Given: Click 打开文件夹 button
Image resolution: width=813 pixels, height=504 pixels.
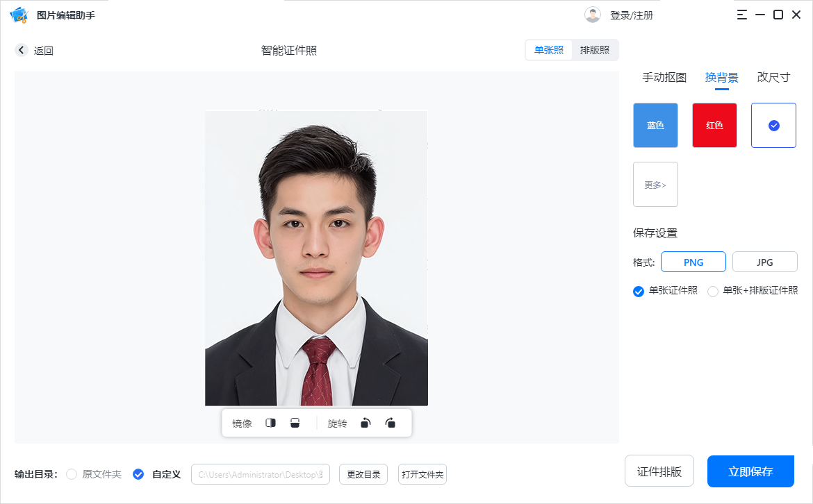Looking at the screenshot, I should pos(422,474).
